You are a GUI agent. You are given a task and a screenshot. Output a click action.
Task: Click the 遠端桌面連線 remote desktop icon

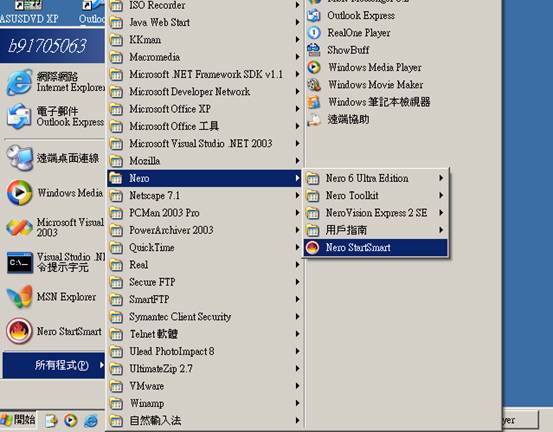coord(19,158)
